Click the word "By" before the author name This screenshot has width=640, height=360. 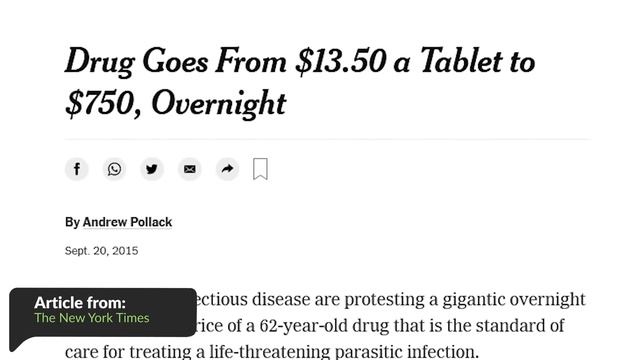pos(72,222)
